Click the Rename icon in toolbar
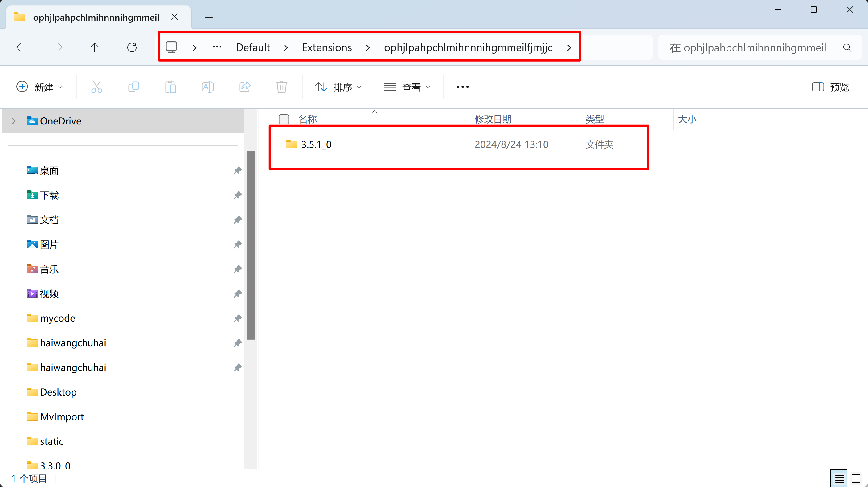This screenshot has width=868, height=487. click(207, 87)
